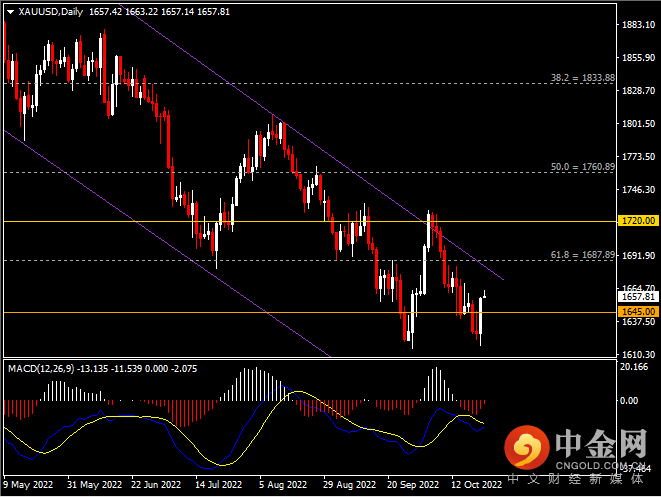Click the 38.2 = 1833.88 Fibonacci label

(x=583, y=78)
